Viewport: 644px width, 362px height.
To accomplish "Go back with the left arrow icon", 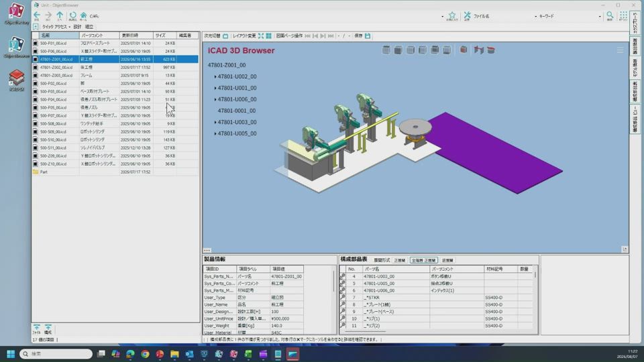I will click(x=37, y=15).
